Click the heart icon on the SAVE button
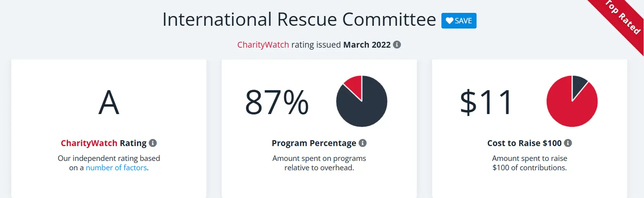The width and height of the screenshot is (644, 198). point(449,21)
